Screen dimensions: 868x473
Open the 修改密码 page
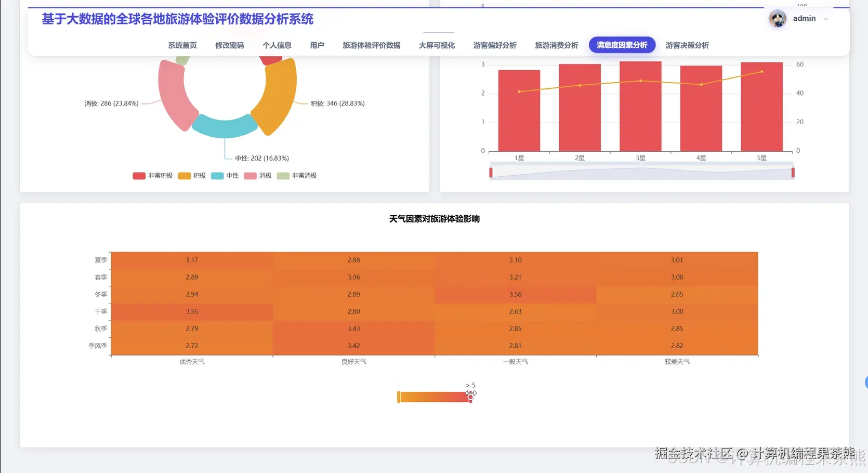tap(229, 45)
